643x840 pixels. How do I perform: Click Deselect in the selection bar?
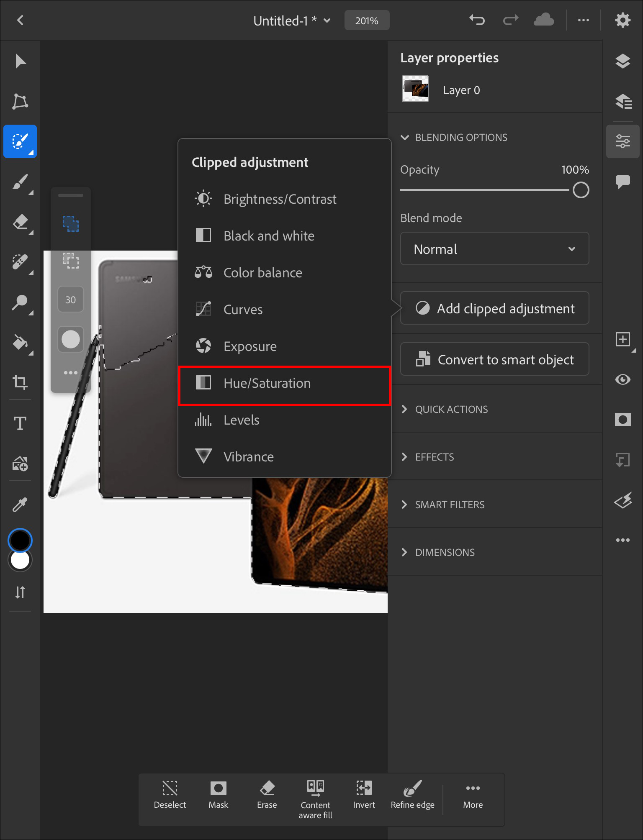coord(170,795)
